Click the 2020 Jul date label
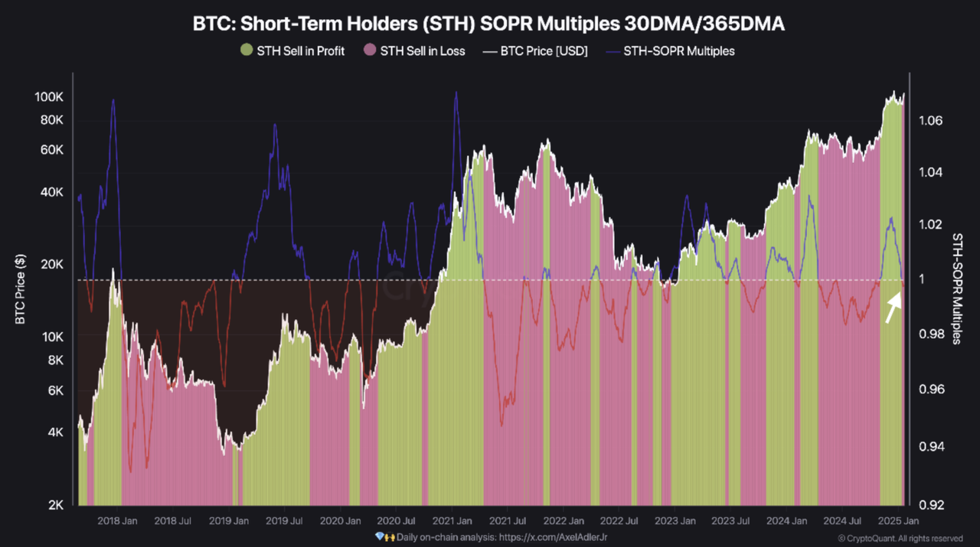Screen dimensions: 980x547 pos(396,521)
